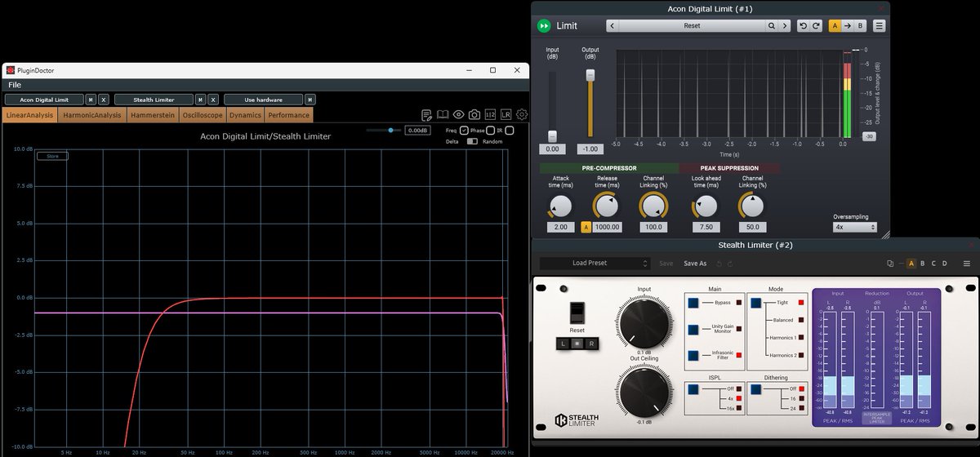Click the Use hardware button

tap(263, 100)
